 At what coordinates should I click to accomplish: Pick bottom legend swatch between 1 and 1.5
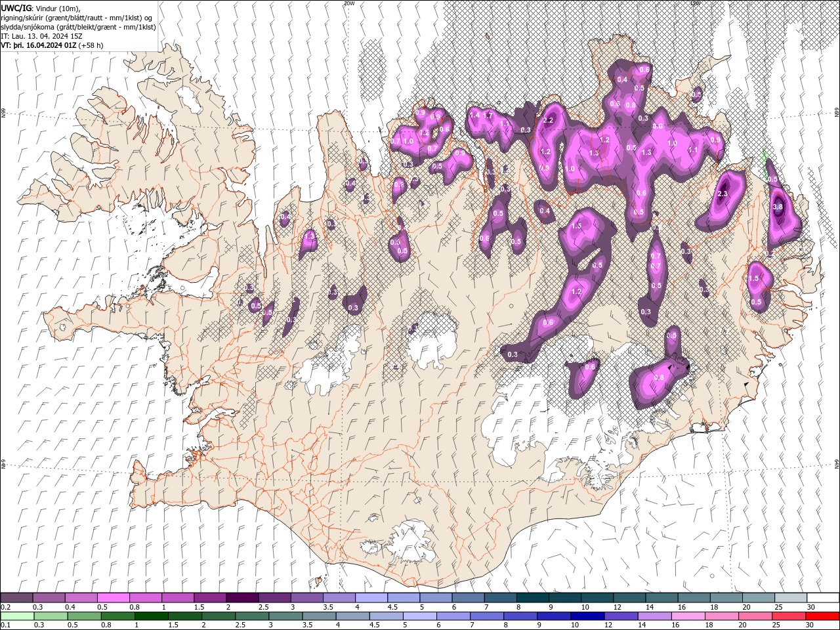pyautogui.click(x=152, y=616)
